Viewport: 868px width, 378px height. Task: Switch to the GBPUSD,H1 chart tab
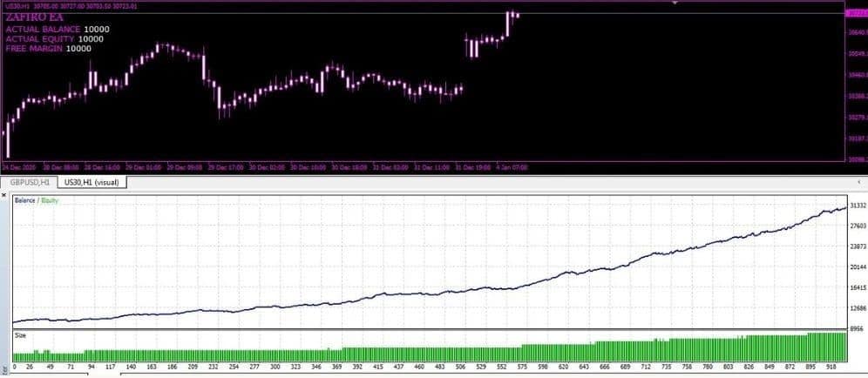[31, 182]
